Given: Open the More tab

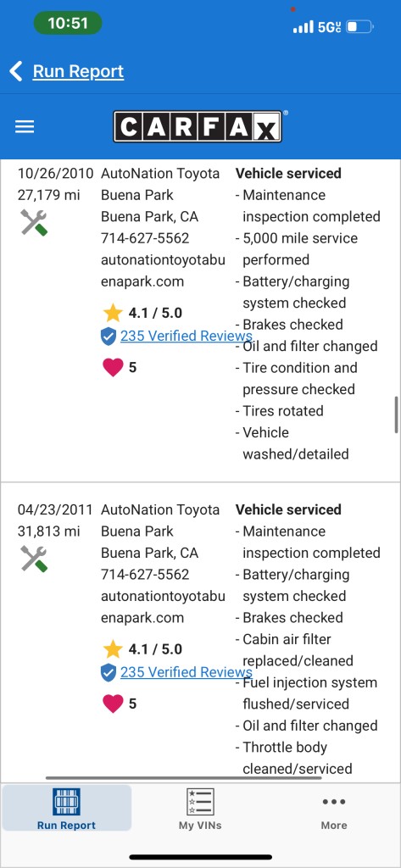Looking at the screenshot, I should tap(334, 809).
